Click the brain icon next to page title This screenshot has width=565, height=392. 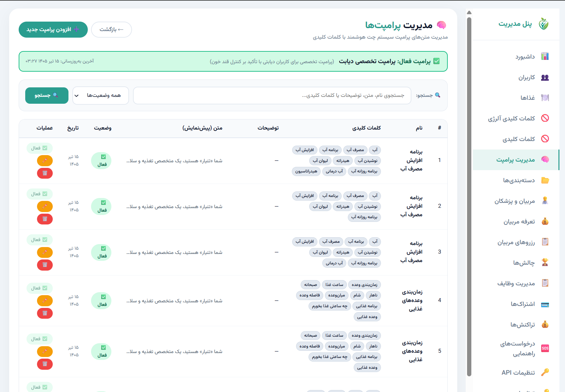coord(442,25)
